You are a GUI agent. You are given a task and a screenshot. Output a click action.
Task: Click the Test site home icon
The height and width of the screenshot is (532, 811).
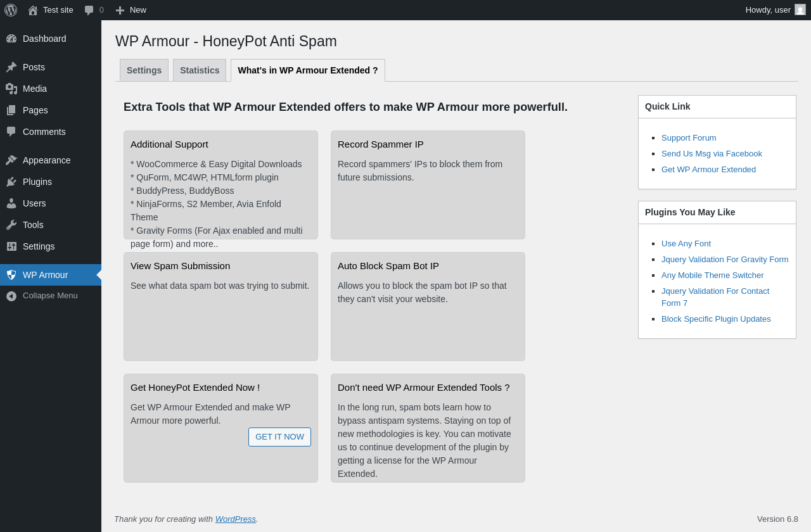pos(33,10)
